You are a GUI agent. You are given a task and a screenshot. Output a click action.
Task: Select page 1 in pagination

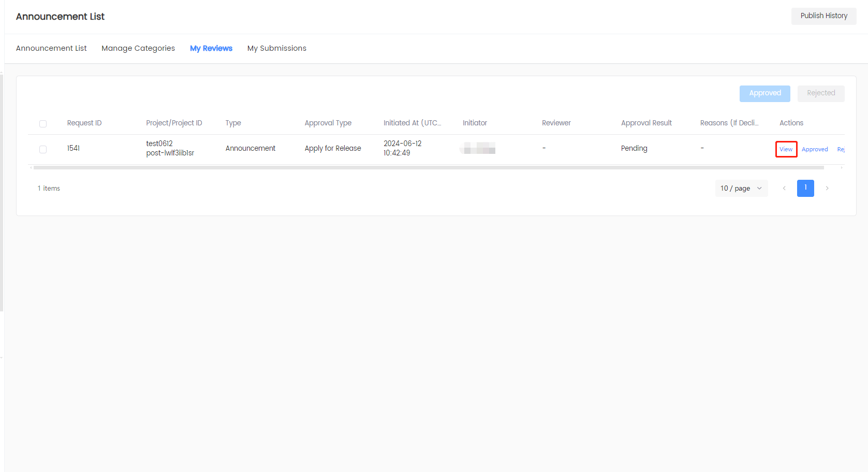[805, 188]
